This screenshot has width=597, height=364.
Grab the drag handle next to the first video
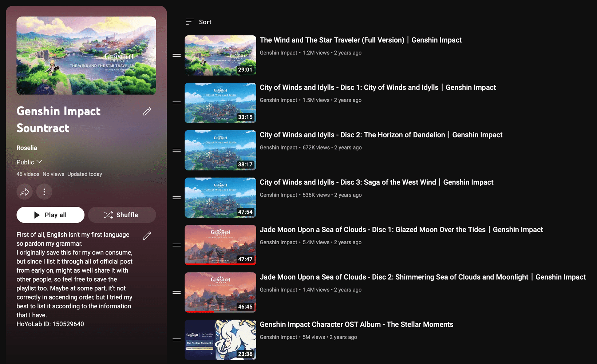pos(177,55)
